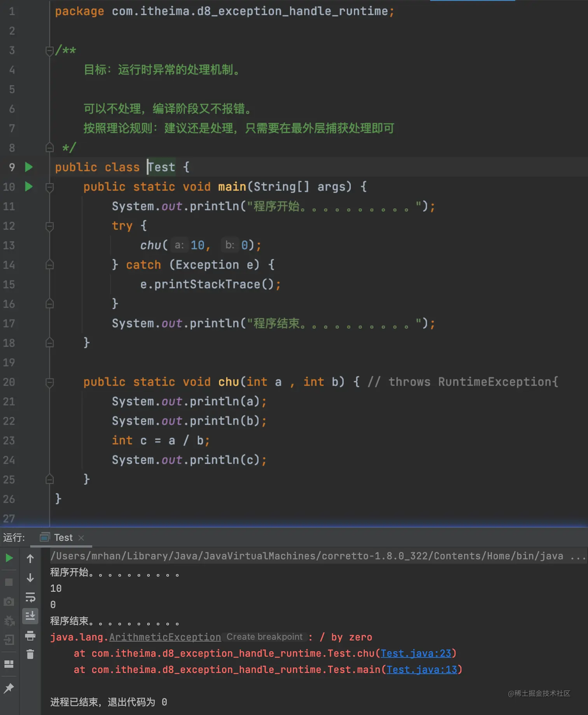The width and height of the screenshot is (588, 715).
Task: Click comment line starting '按照理论规则'
Action: (239, 128)
